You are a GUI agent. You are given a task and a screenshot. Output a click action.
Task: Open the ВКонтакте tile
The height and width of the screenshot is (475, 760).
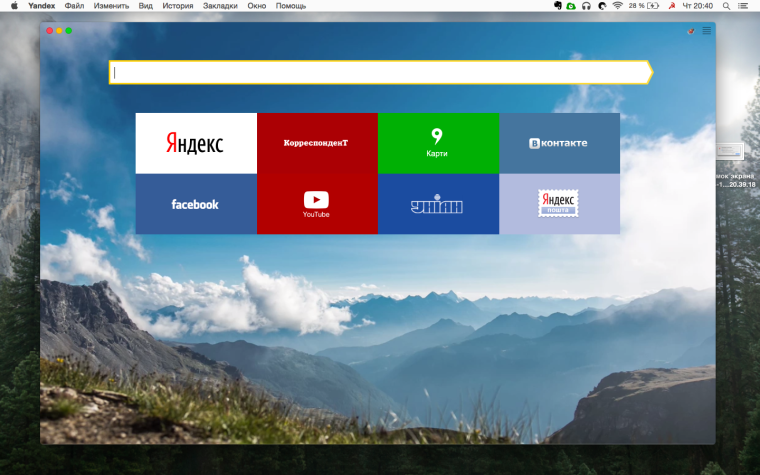click(559, 143)
